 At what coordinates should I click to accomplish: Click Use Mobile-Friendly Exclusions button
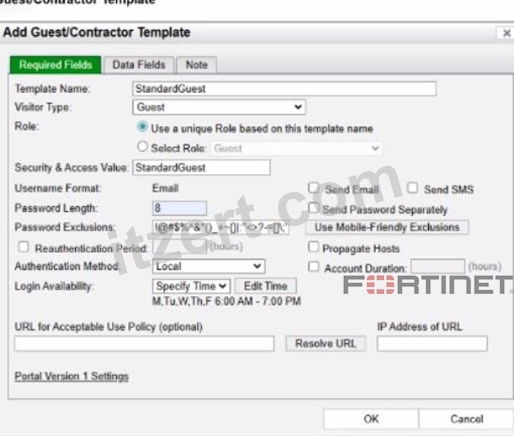point(387,227)
